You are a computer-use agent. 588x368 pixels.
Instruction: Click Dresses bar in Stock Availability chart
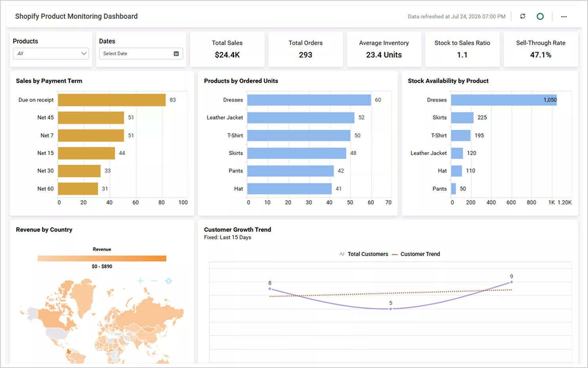504,100
